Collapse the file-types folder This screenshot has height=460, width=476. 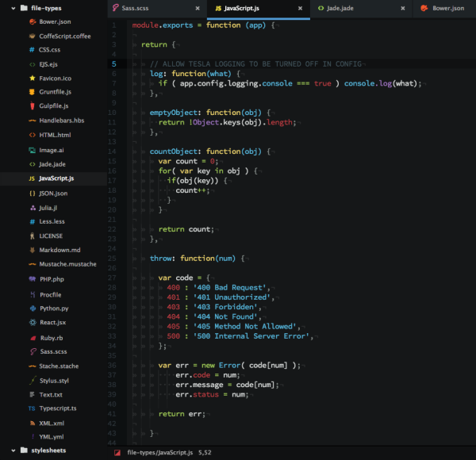pos(11,7)
